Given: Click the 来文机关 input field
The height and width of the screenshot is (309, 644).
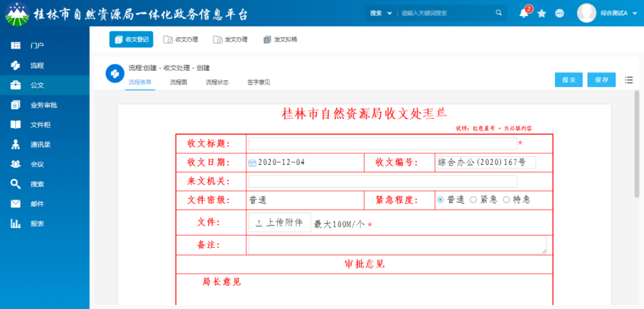Looking at the screenshot, I should click(x=382, y=181).
